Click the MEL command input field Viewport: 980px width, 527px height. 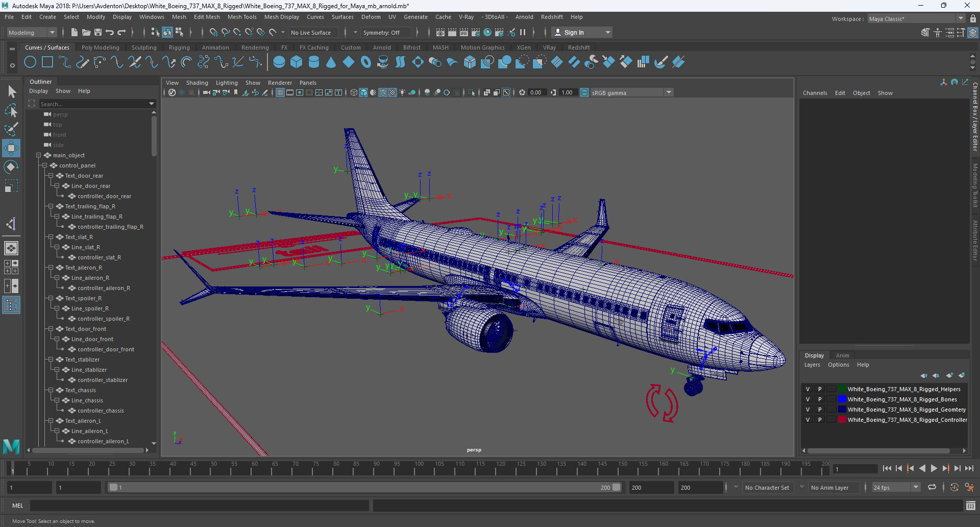tap(199, 506)
